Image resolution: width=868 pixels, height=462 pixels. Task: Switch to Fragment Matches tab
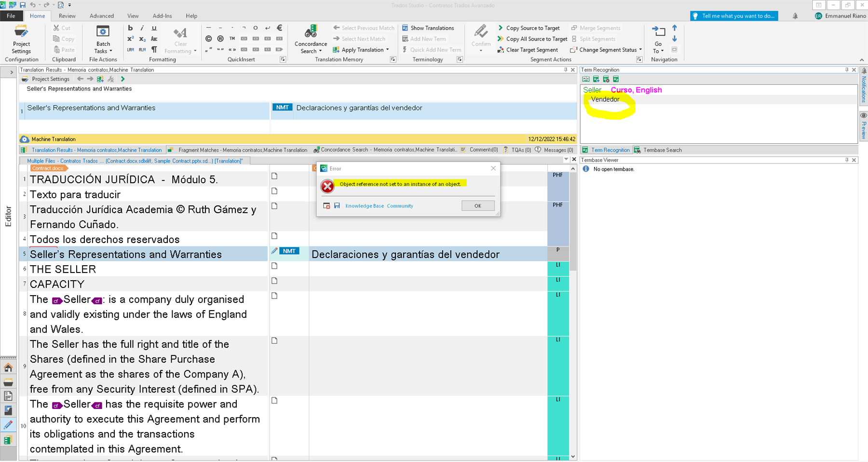click(238, 150)
